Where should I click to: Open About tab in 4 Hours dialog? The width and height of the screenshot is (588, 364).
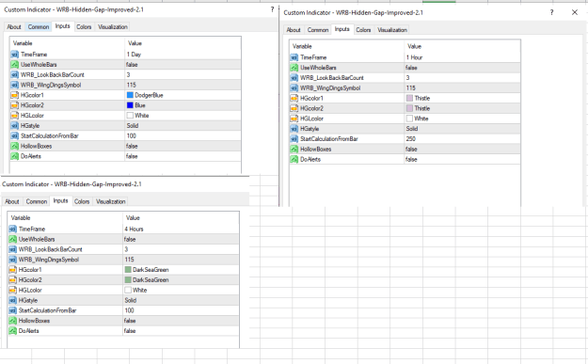12,201
